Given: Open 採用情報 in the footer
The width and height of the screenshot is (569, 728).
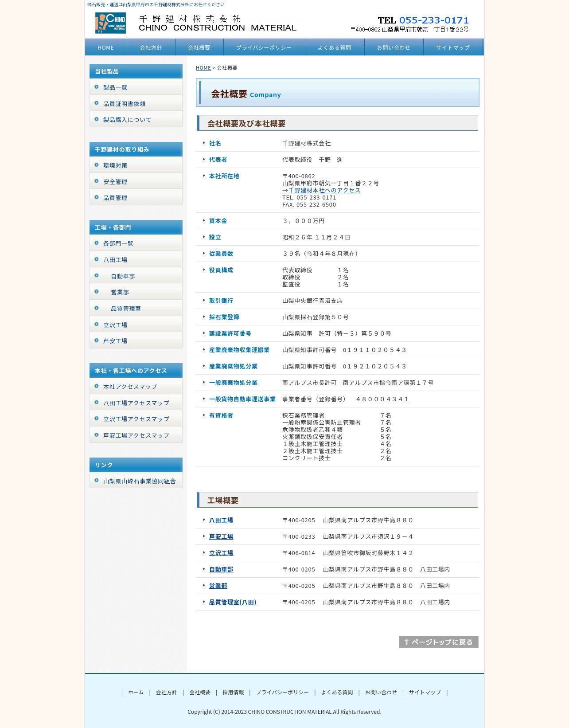Looking at the screenshot, I should (233, 692).
